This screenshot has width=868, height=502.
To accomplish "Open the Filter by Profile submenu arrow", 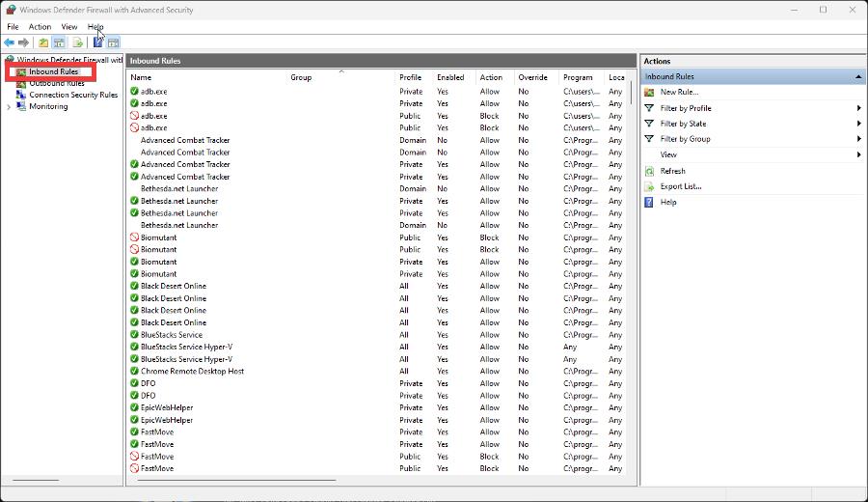I will pyautogui.click(x=858, y=108).
